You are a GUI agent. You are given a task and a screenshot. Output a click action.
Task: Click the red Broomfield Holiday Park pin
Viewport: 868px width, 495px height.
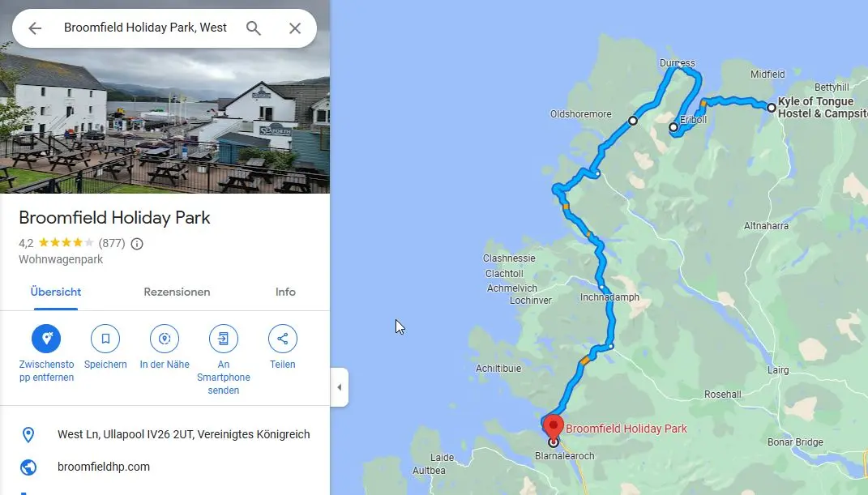(x=553, y=426)
